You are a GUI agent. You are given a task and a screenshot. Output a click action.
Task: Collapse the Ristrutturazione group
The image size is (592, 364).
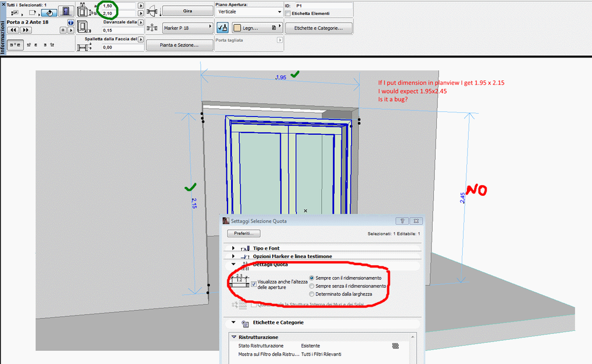[x=234, y=337]
